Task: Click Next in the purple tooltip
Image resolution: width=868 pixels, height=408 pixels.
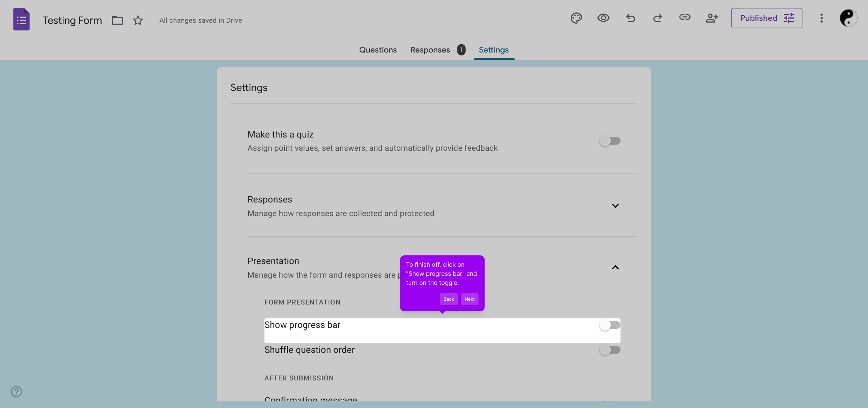Action: pyautogui.click(x=470, y=299)
